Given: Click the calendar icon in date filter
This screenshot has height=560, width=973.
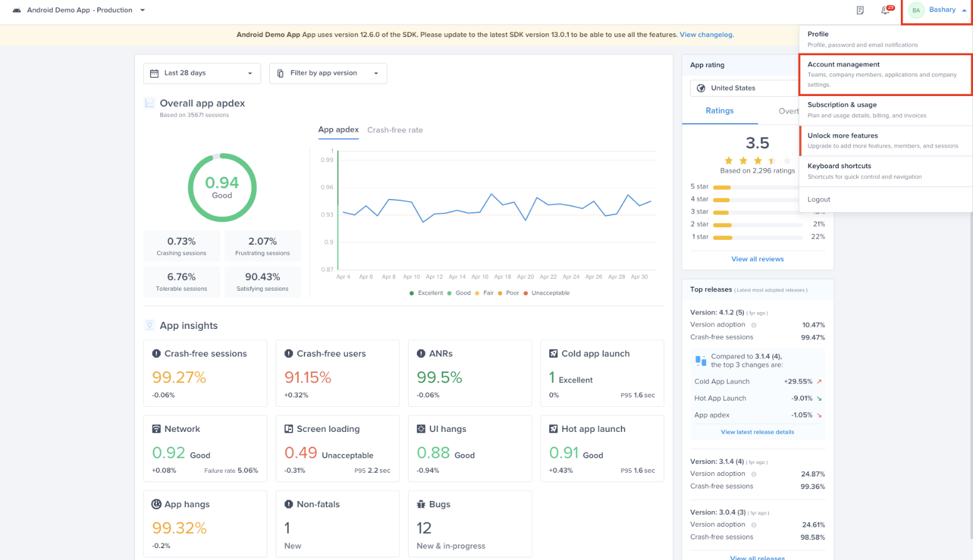Looking at the screenshot, I should point(154,73).
